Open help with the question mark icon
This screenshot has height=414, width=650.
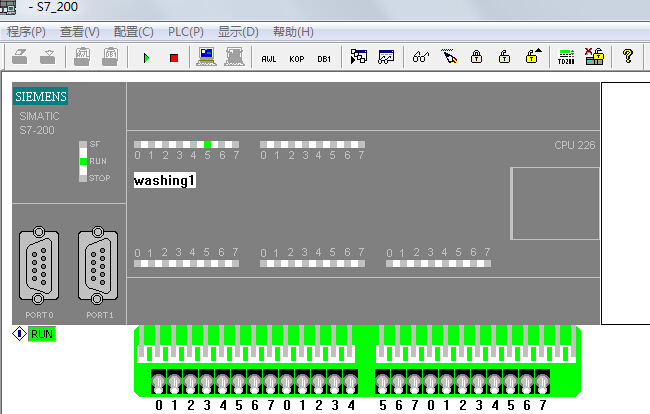pos(628,56)
